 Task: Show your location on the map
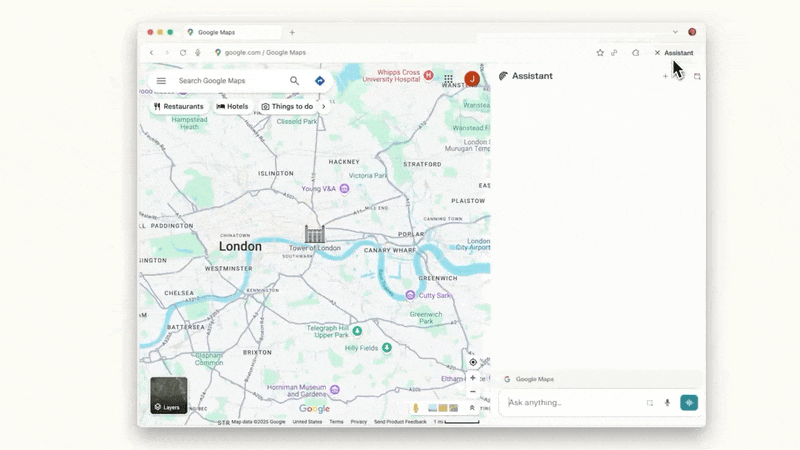click(473, 362)
